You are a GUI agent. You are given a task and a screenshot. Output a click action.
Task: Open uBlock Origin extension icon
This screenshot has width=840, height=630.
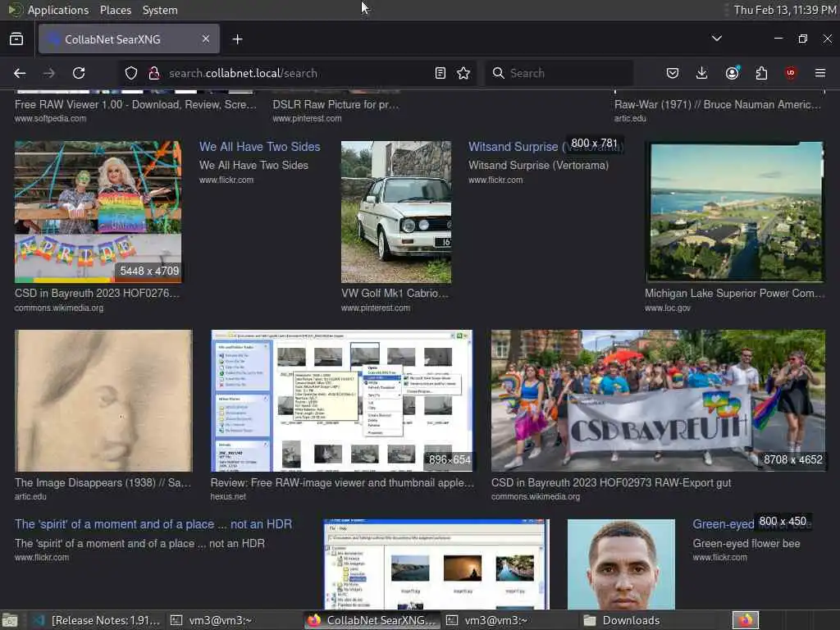[x=791, y=73]
